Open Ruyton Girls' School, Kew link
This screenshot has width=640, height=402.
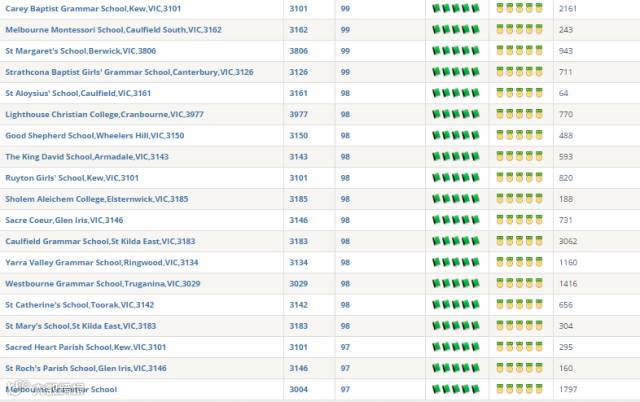click(x=72, y=178)
